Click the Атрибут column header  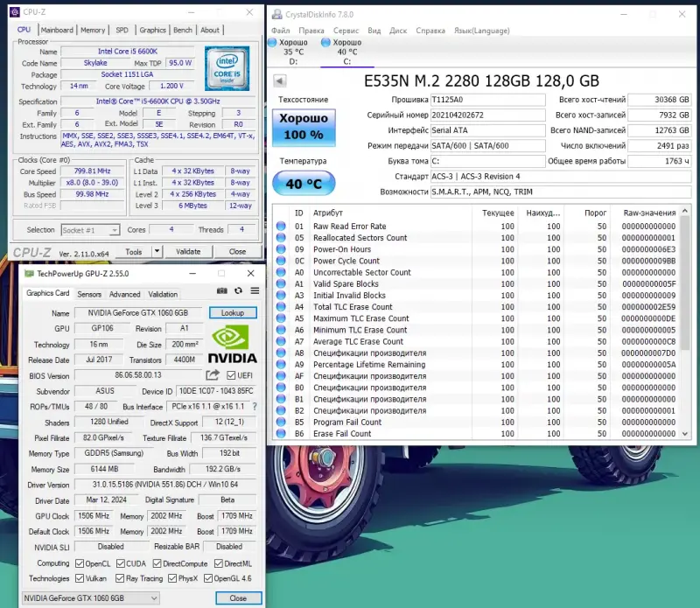pyautogui.click(x=327, y=213)
